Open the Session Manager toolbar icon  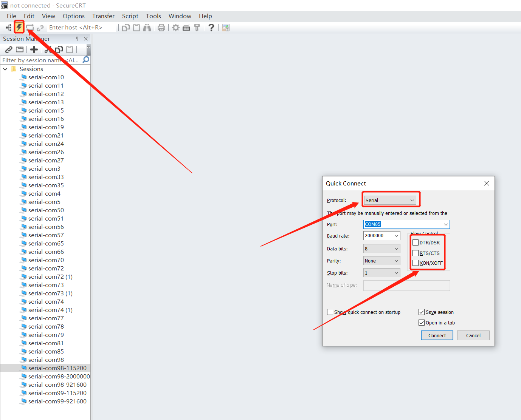pos(8,28)
